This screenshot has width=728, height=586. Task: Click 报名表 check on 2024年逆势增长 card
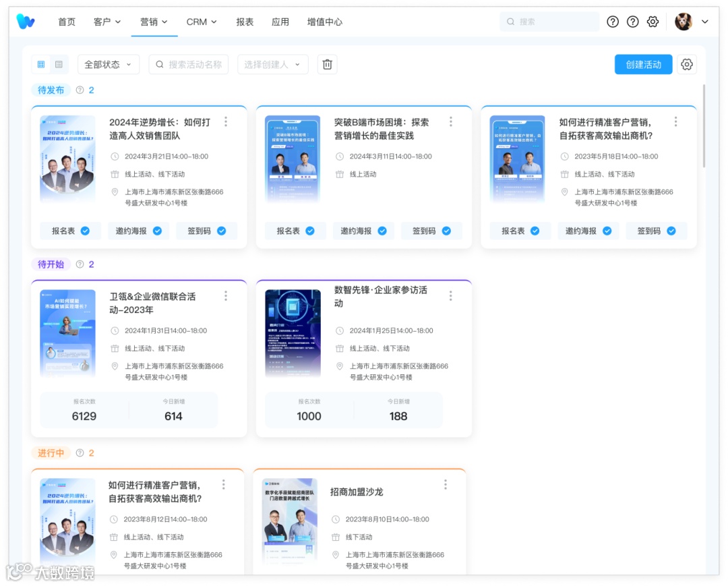(x=86, y=231)
